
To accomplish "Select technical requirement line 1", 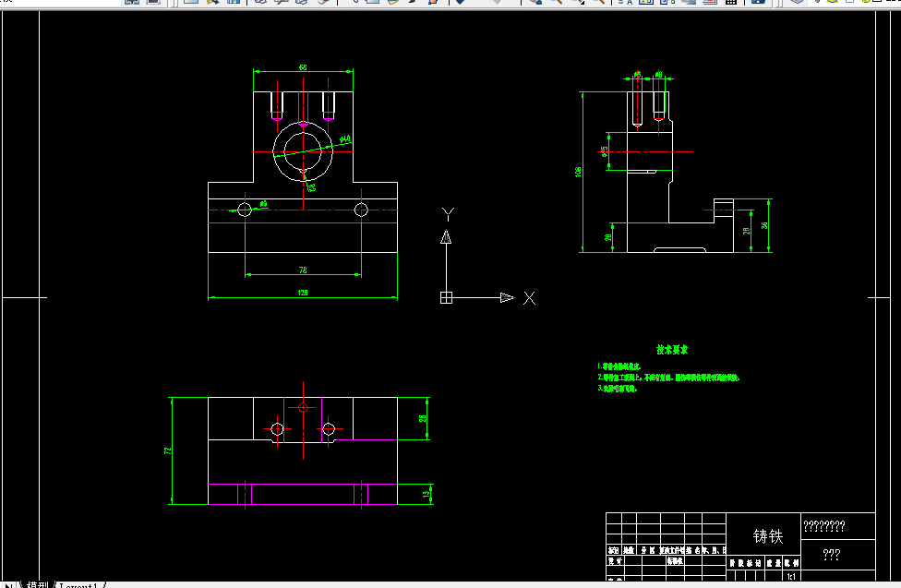I will tap(619, 366).
